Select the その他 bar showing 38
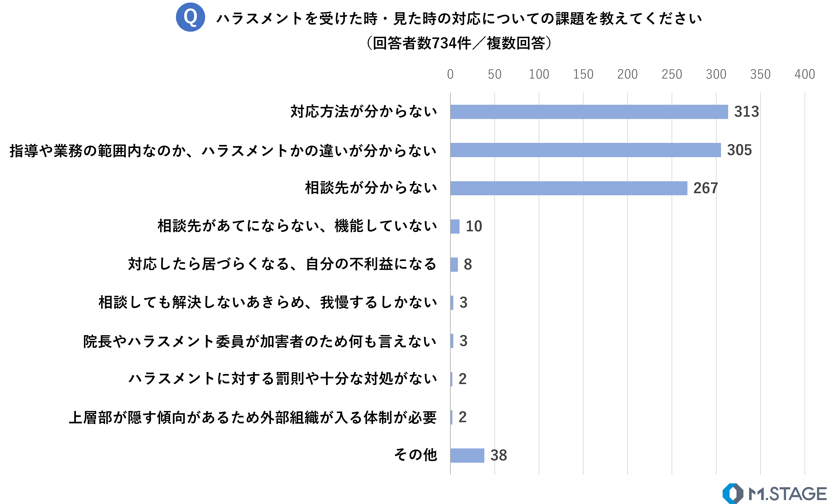The height and width of the screenshot is (504, 827). (x=467, y=455)
